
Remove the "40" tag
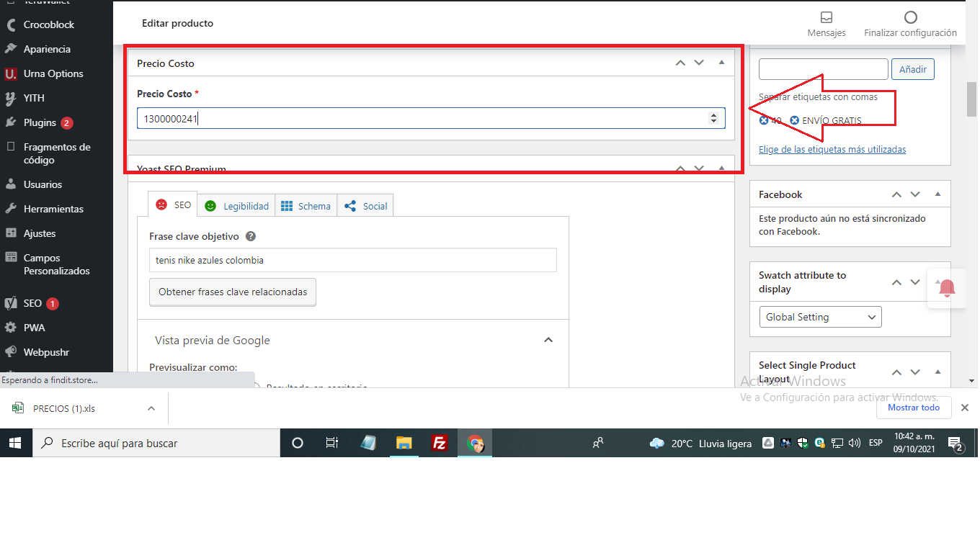tap(764, 120)
